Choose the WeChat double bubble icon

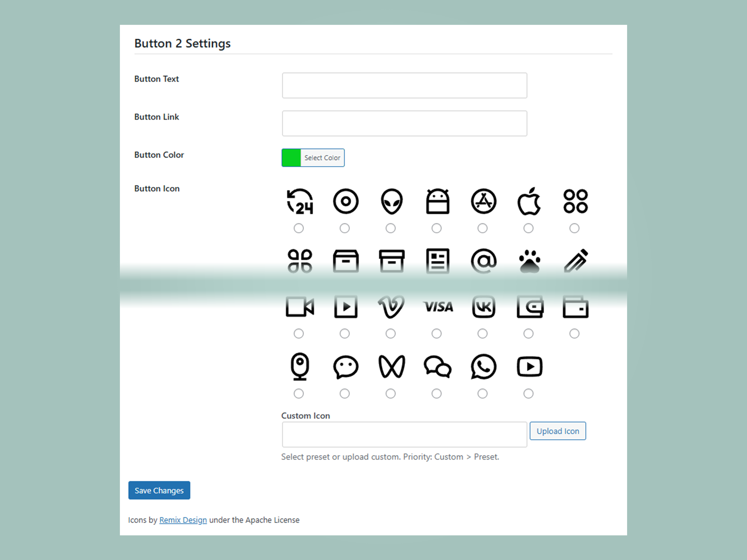(437, 367)
